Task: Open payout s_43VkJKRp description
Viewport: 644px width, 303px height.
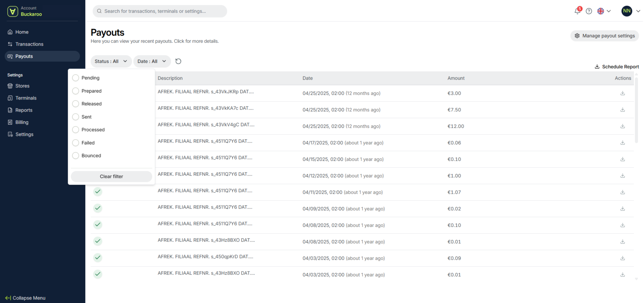Action: click(x=206, y=92)
